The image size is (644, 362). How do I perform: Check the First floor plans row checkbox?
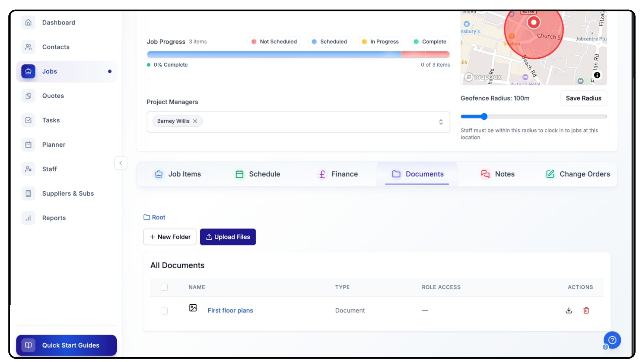[164, 311]
